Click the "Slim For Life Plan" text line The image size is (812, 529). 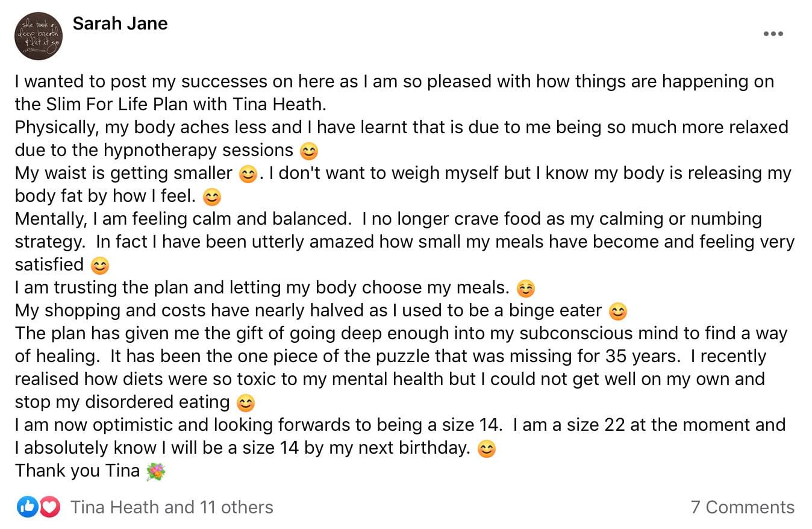tap(170, 105)
